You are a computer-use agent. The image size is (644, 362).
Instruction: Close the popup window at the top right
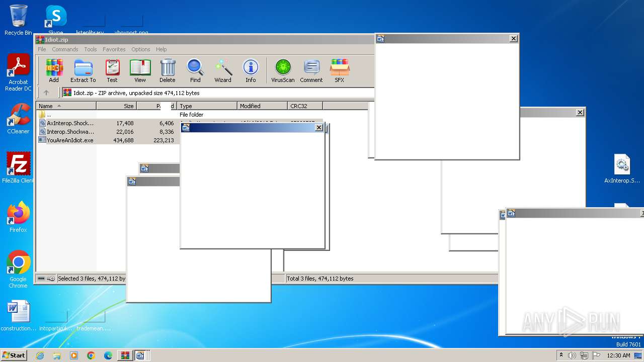click(x=513, y=39)
